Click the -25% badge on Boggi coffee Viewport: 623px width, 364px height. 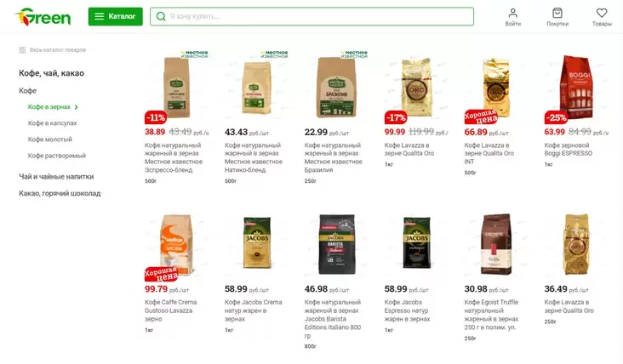[556, 117]
